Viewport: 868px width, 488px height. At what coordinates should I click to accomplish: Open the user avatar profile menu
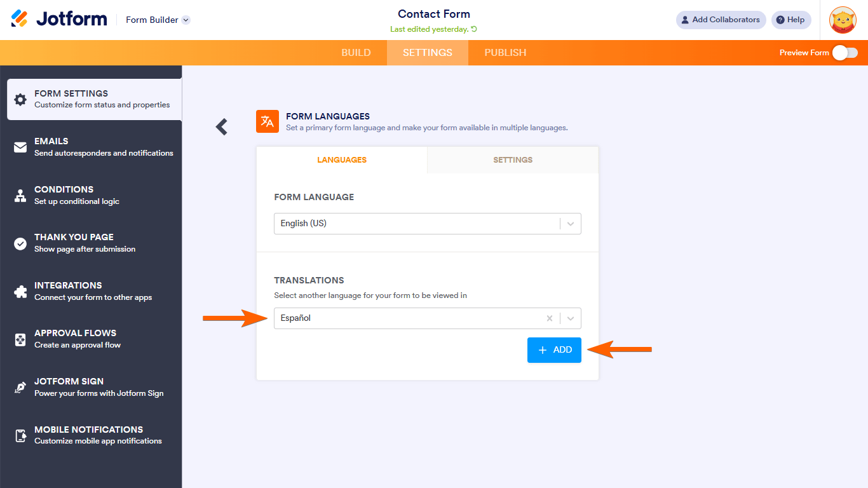[x=843, y=20]
